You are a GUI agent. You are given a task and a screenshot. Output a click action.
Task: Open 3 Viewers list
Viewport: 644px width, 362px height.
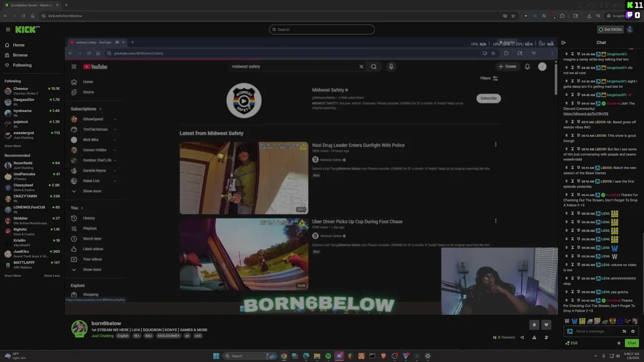pos(504,338)
